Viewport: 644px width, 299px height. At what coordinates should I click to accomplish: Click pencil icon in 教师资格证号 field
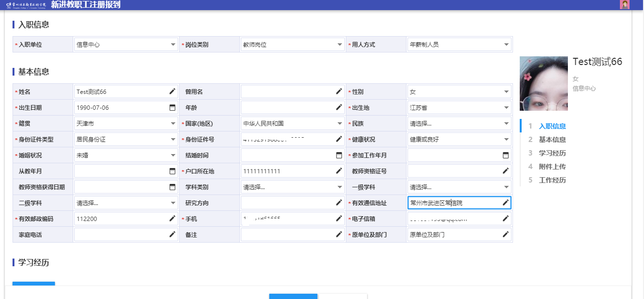[505, 171]
